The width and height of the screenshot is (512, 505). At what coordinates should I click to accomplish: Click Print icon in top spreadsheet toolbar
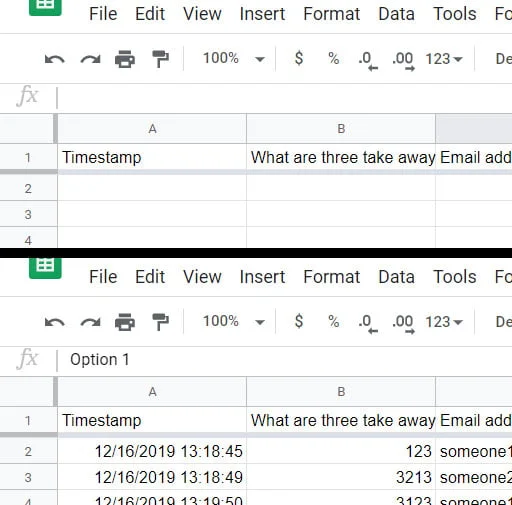coord(125,59)
